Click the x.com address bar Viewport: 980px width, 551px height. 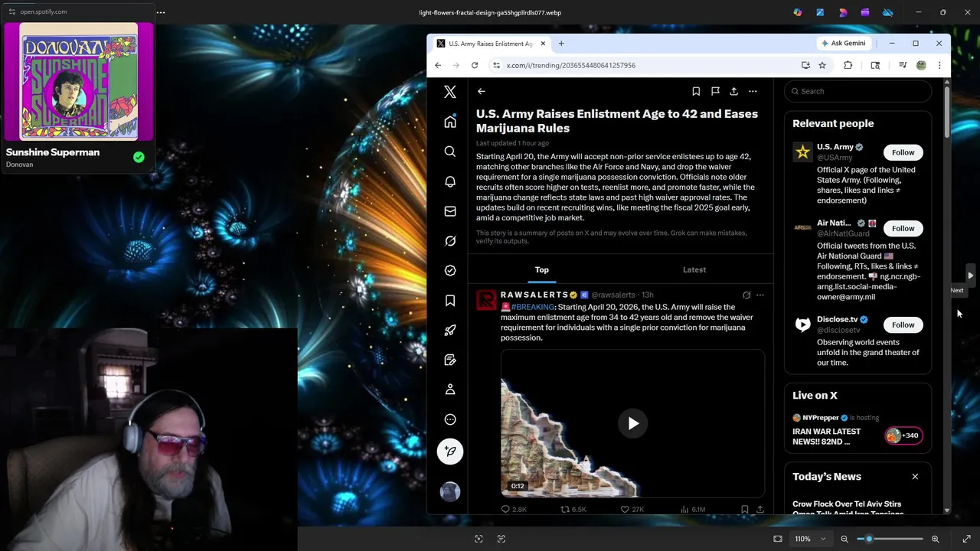pyautogui.click(x=643, y=65)
